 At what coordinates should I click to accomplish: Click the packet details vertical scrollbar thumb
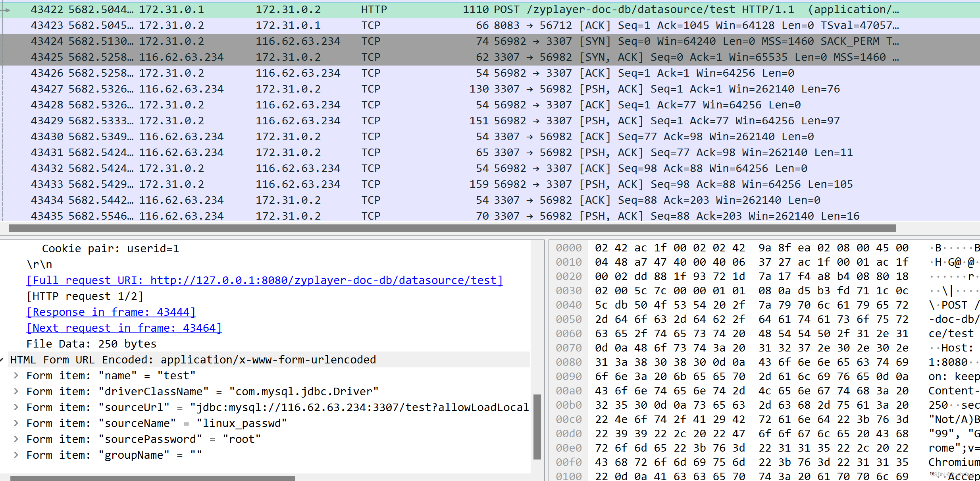[537, 427]
